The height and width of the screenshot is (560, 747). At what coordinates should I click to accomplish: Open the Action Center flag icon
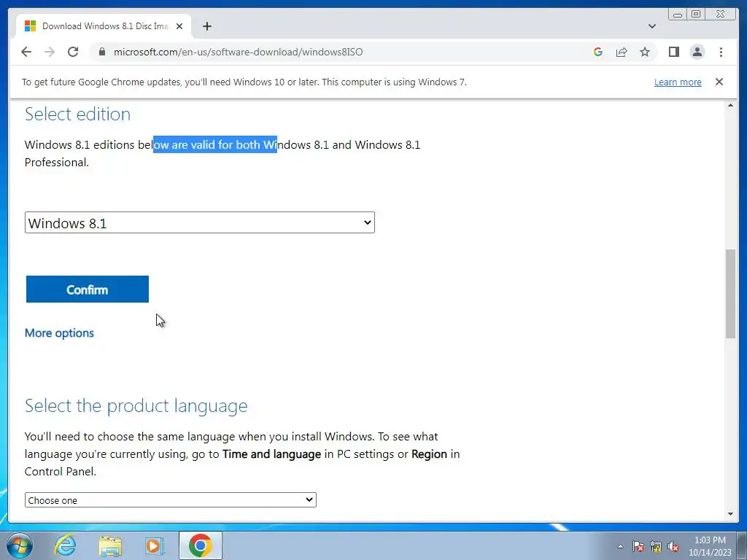click(x=638, y=546)
